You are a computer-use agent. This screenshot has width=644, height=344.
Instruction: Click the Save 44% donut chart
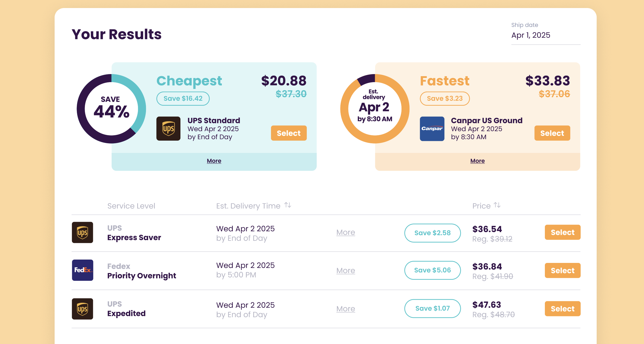coord(111,109)
